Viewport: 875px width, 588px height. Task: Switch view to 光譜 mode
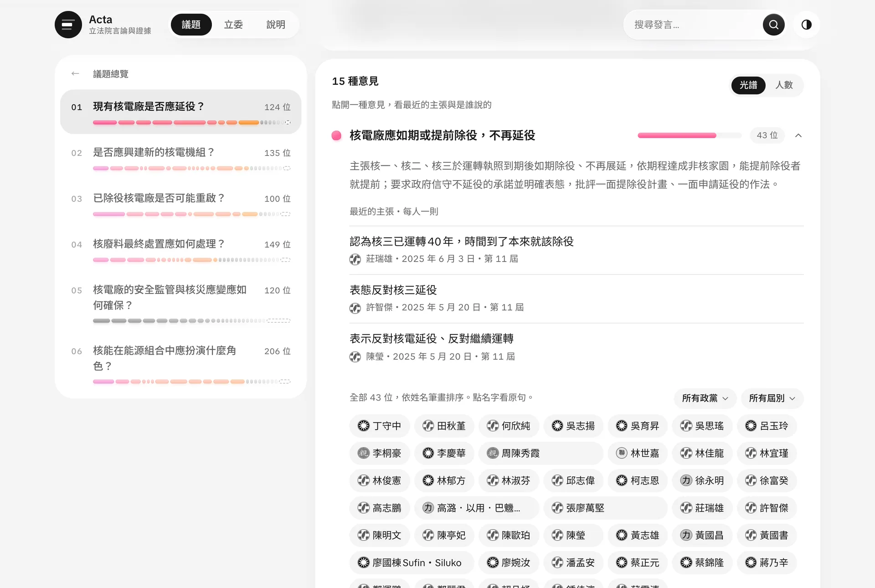click(x=748, y=85)
